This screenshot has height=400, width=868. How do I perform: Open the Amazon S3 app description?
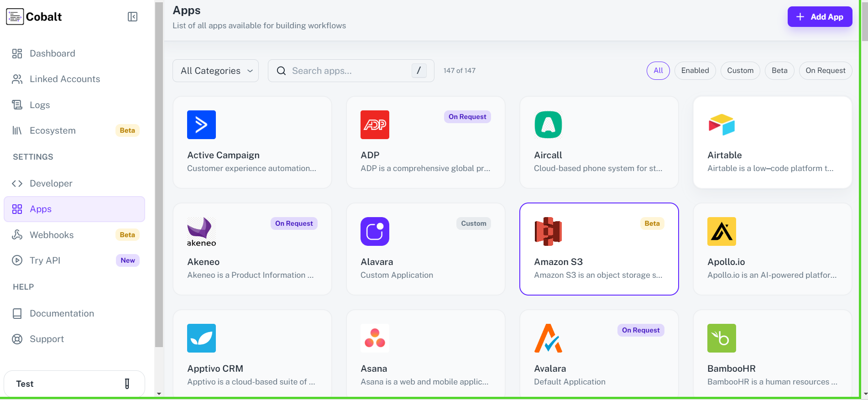click(598, 275)
